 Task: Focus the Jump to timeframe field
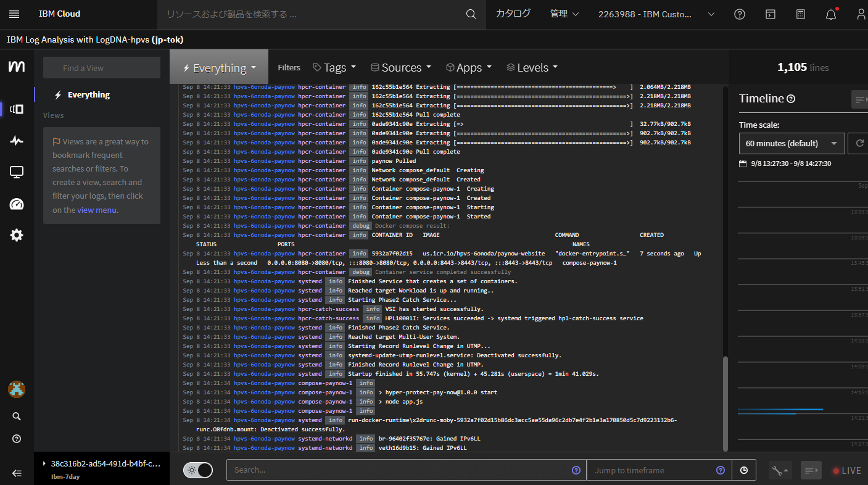[659, 470]
